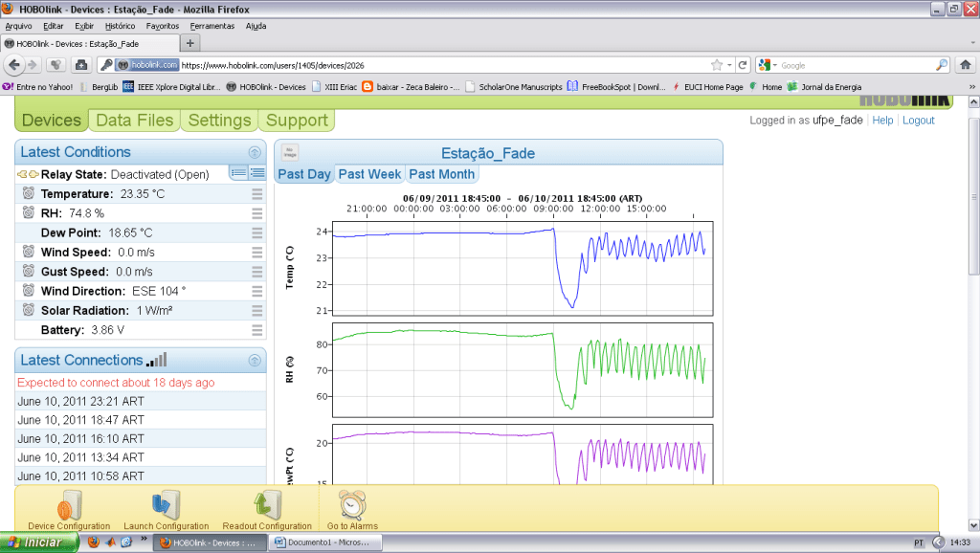The image size is (980, 553).
Task: Click the Relay State toggle icon
Action: pos(28,175)
